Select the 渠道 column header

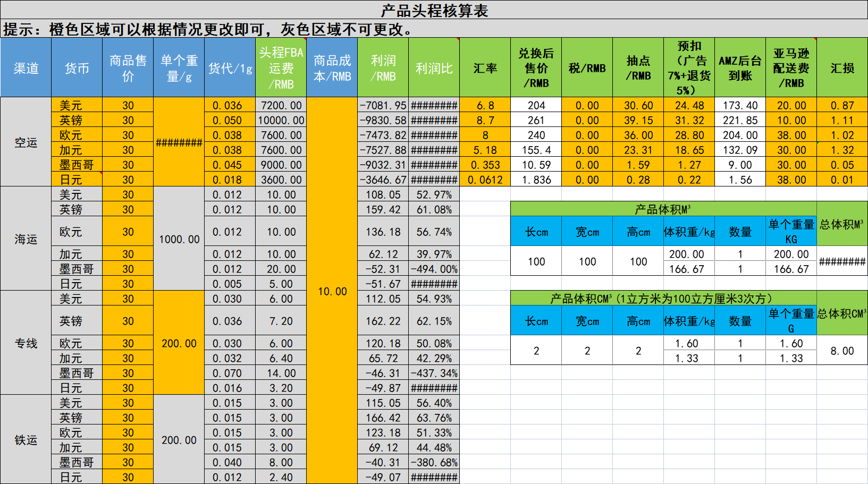(x=26, y=67)
